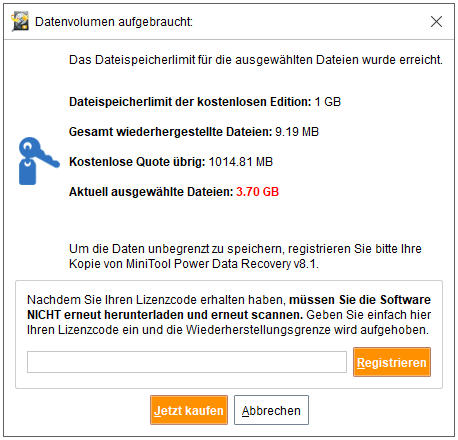The width and height of the screenshot is (458, 440).
Task: Click the Dateispeicherlimit erreicht message line
Action: coord(256,60)
